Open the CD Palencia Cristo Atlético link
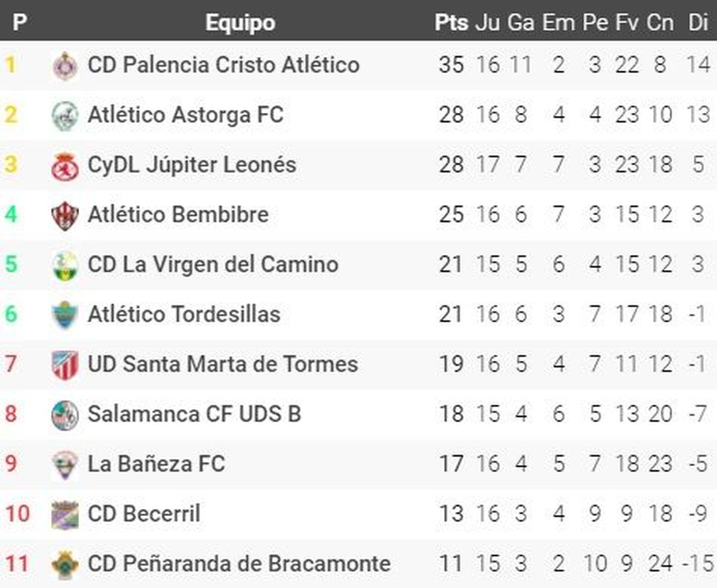 223,65
